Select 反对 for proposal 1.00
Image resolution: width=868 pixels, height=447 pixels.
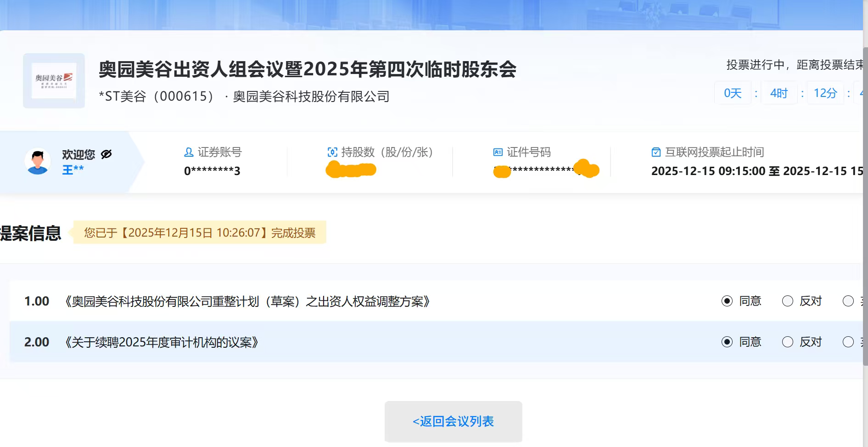[x=788, y=301]
